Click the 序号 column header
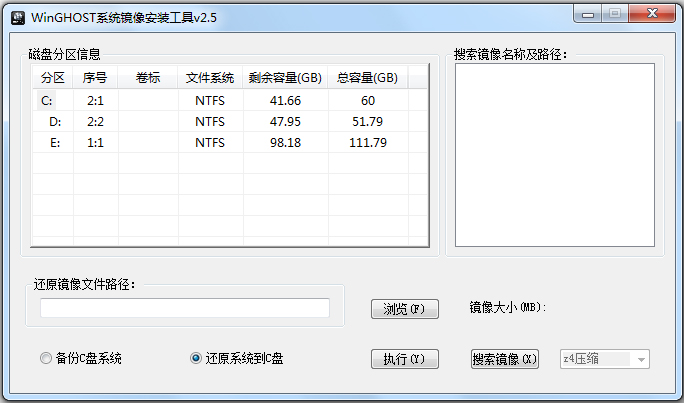Viewport: 684px width, 403px height. (95, 78)
